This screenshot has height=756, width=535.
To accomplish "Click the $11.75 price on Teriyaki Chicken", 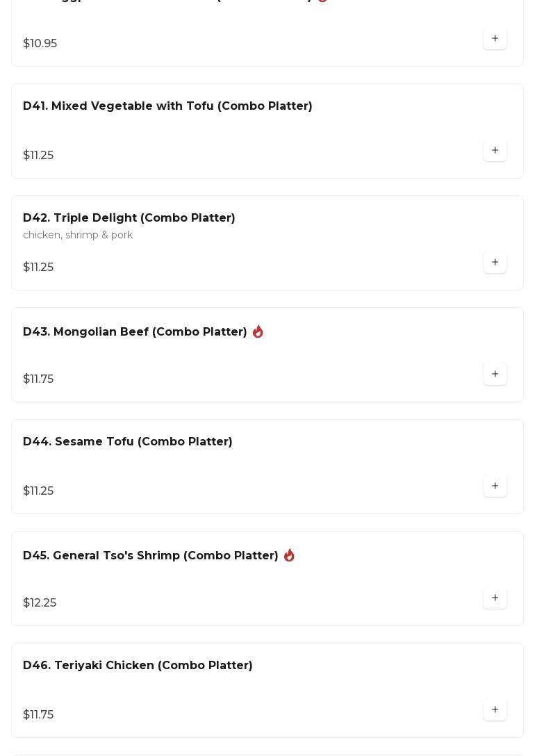I will click(x=38, y=715).
